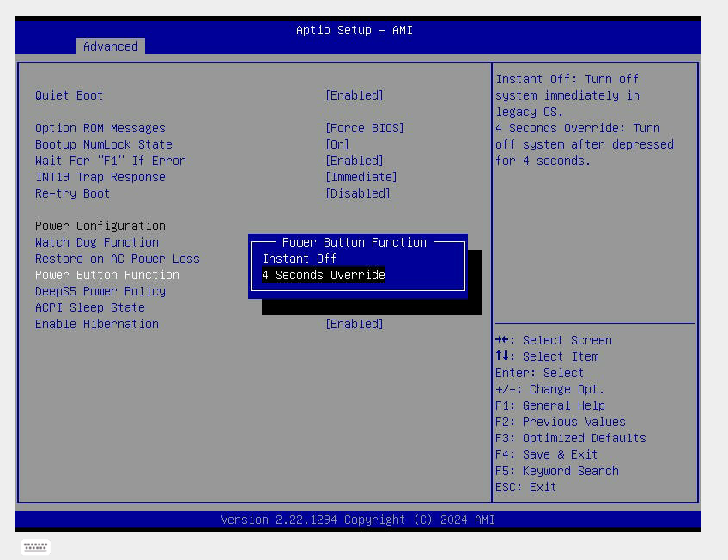Open Option ROM Messages Force BIOS dropdown
This screenshot has height=560, width=728.
(364, 128)
